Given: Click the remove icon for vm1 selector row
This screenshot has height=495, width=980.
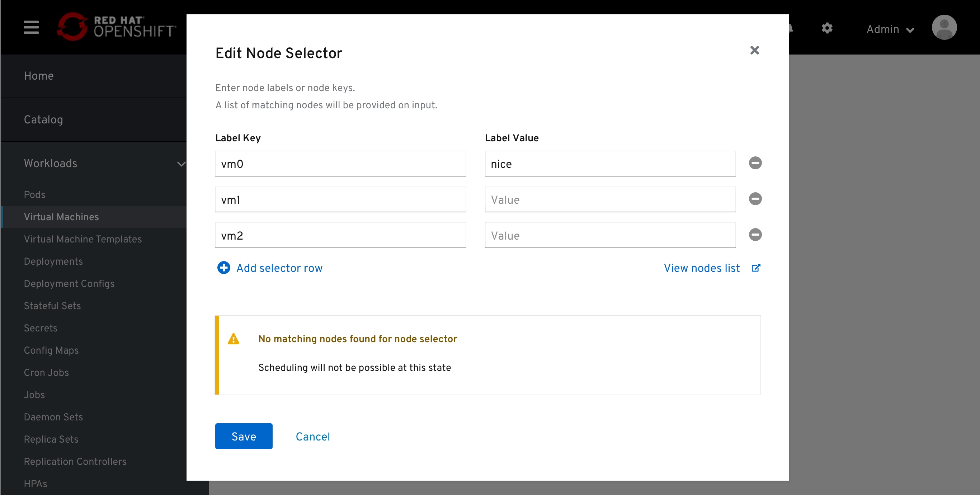Looking at the screenshot, I should [755, 199].
